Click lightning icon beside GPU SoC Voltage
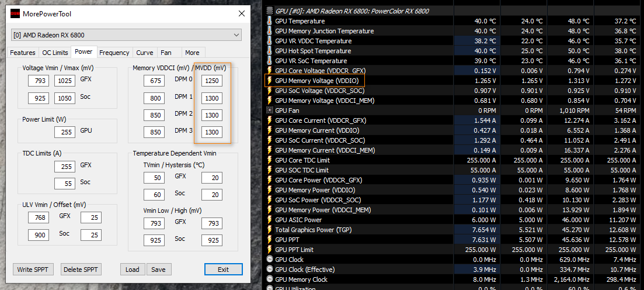644x290 pixels. tap(269, 91)
